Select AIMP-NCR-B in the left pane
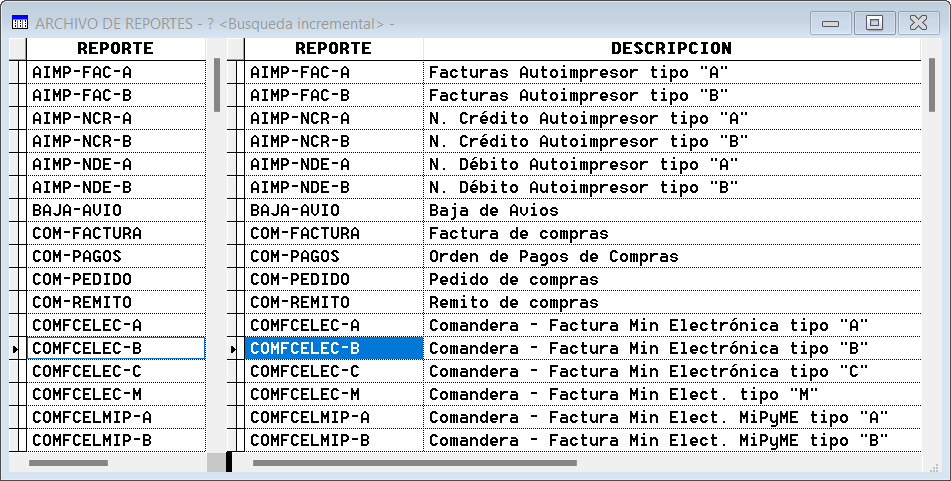 point(116,141)
